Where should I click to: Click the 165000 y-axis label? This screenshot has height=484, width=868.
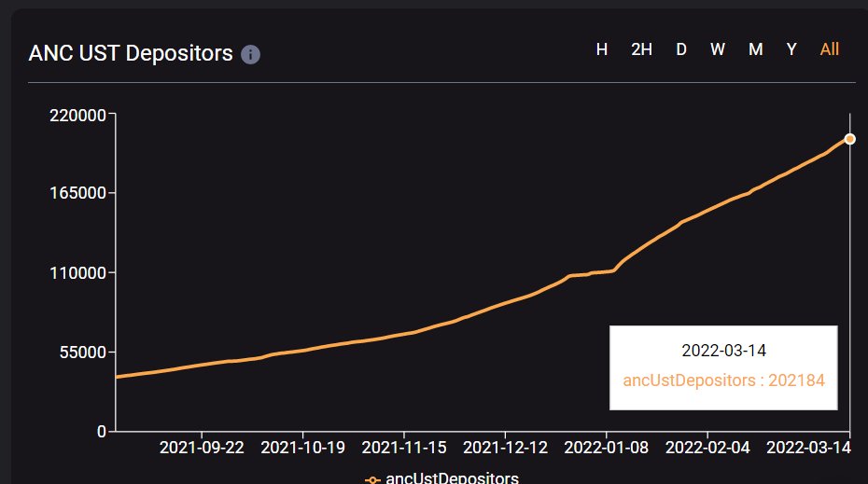tap(78, 193)
